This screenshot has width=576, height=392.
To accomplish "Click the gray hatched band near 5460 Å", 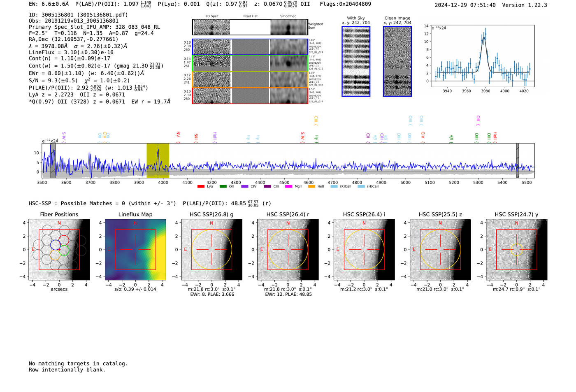I will tap(518, 161).
